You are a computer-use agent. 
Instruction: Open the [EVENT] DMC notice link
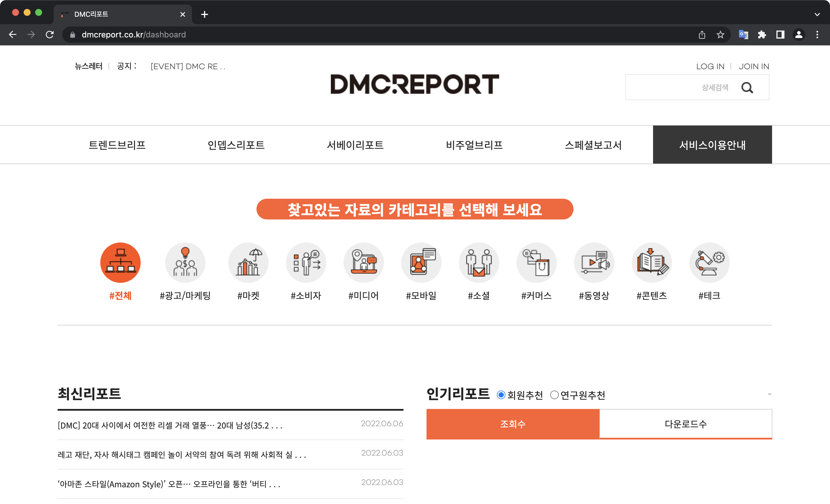point(188,66)
